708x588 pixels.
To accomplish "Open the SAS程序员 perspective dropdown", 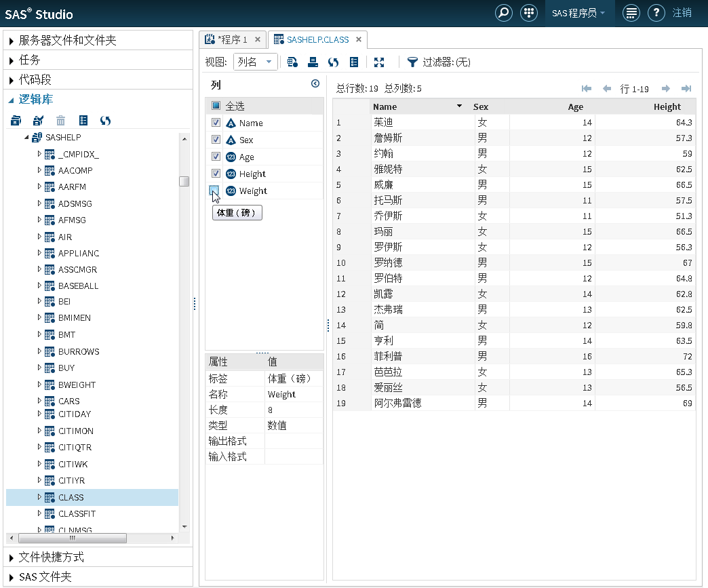I will [578, 13].
